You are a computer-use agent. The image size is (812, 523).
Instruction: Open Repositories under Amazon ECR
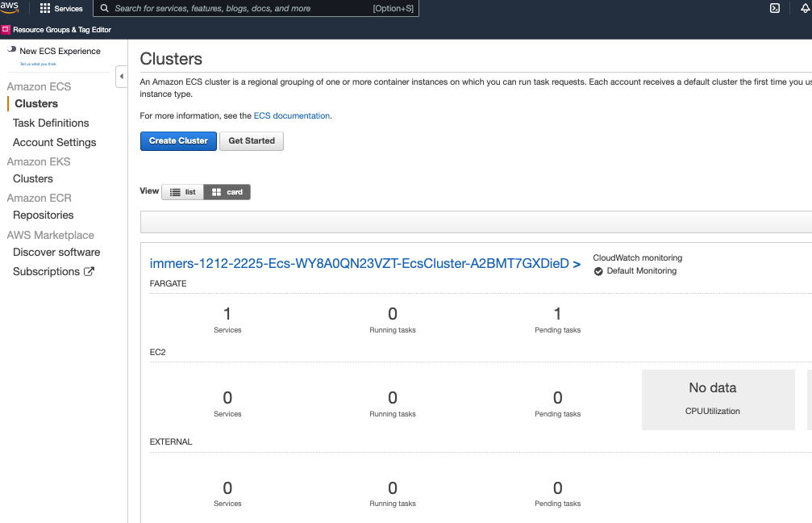coord(43,215)
